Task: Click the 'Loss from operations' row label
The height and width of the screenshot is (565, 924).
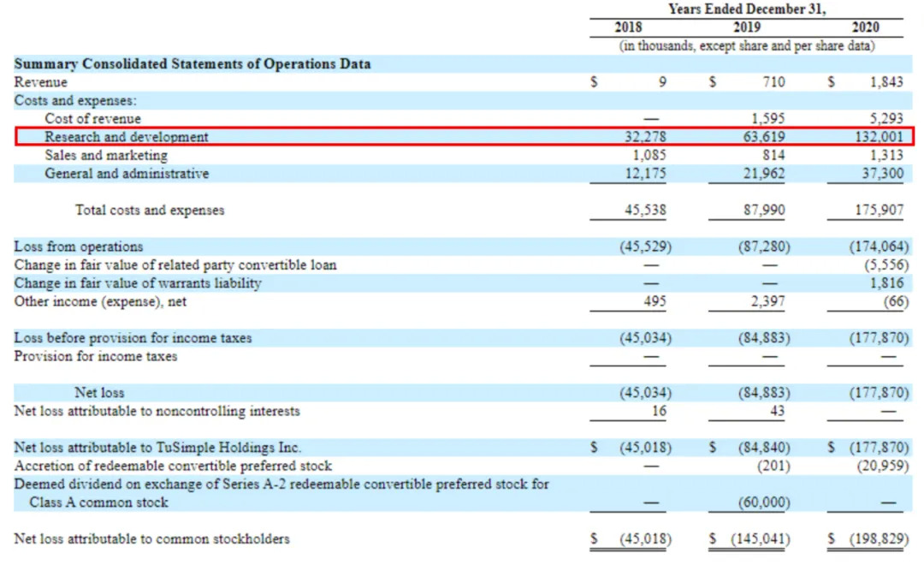Action: click(x=79, y=247)
